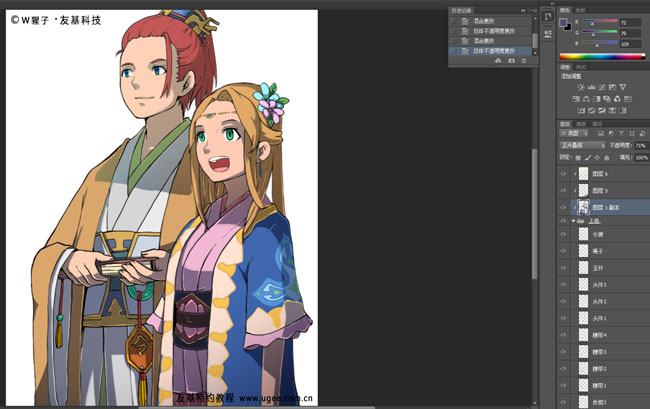
Task: Collapse the 上色 layer group
Action: (x=573, y=221)
